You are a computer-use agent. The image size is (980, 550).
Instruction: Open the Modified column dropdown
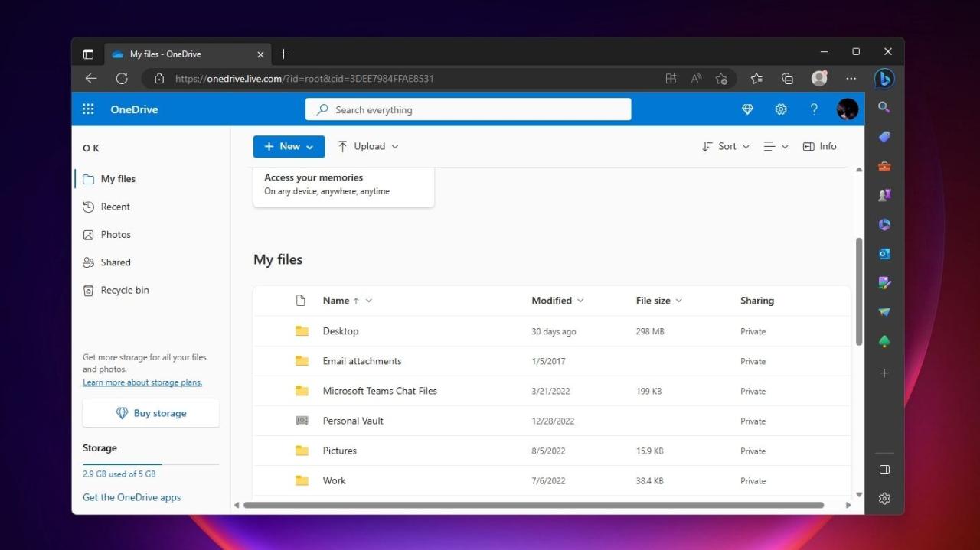tap(580, 301)
